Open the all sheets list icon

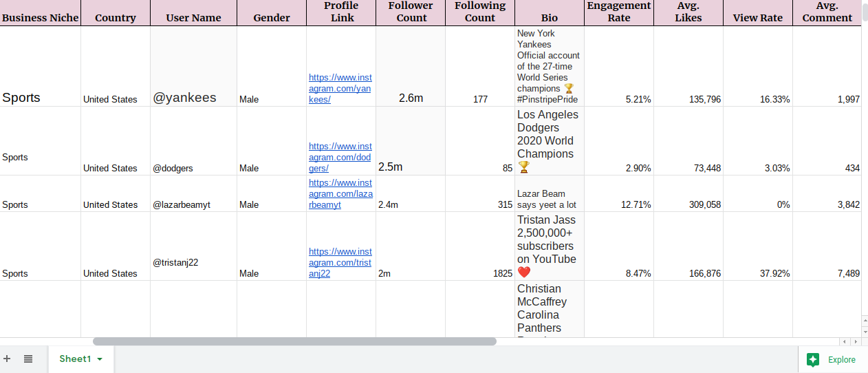(x=28, y=359)
